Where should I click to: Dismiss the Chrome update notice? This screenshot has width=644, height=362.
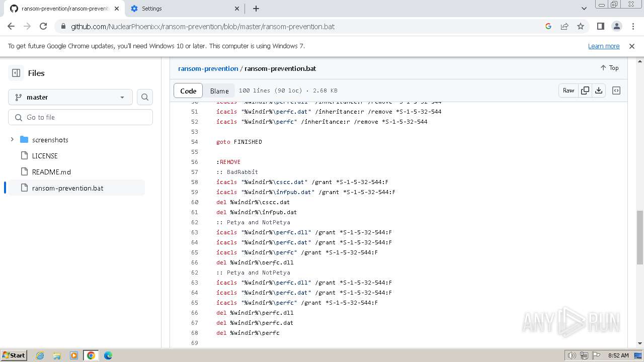click(x=632, y=46)
